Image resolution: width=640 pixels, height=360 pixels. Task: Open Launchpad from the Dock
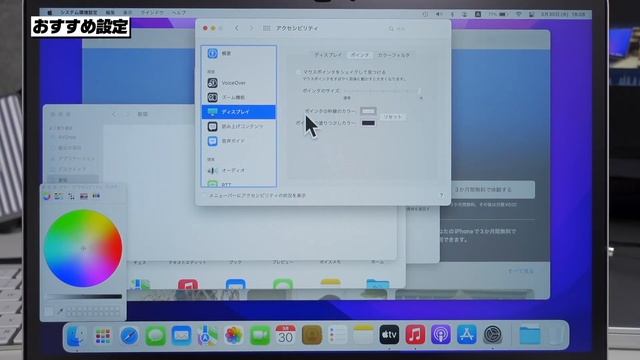103,336
